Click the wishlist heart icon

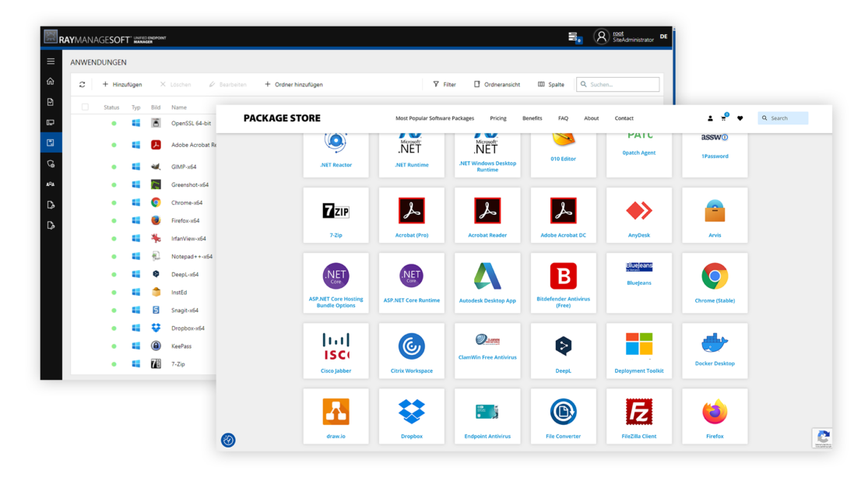point(740,118)
